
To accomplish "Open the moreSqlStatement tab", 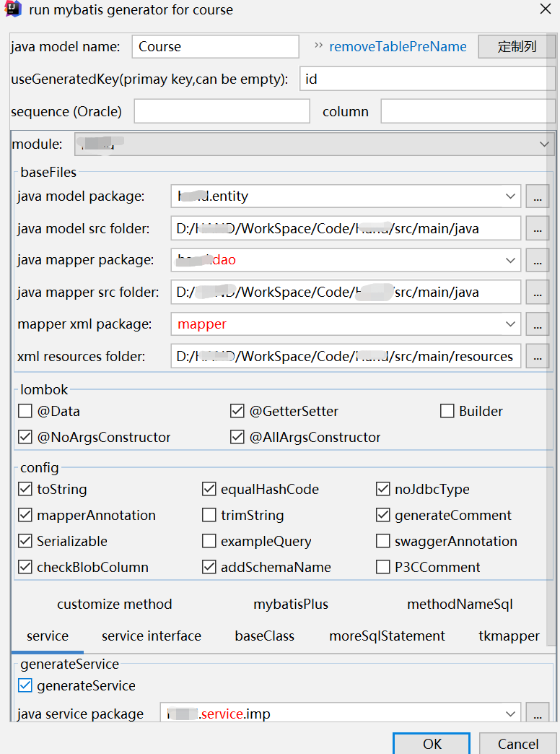I will pyautogui.click(x=387, y=636).
